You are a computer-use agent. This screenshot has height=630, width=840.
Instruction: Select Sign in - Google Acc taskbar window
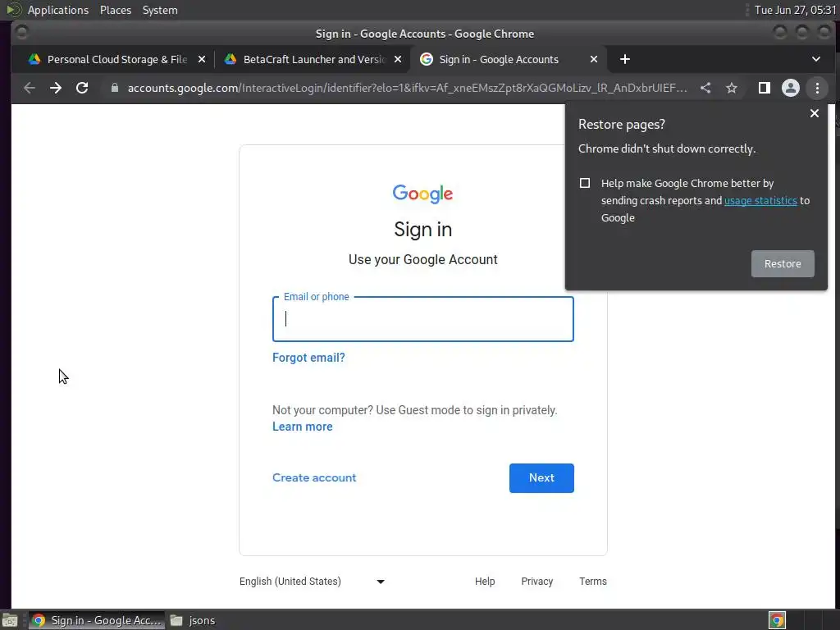click(97, 620)
